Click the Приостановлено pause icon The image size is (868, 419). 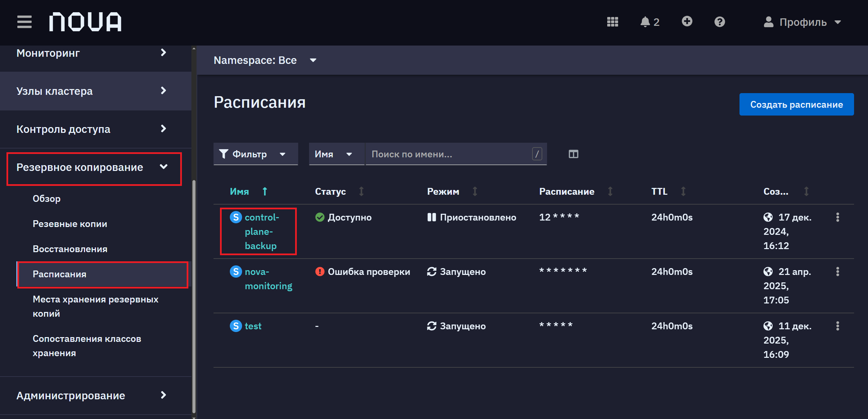click(431, 217)
